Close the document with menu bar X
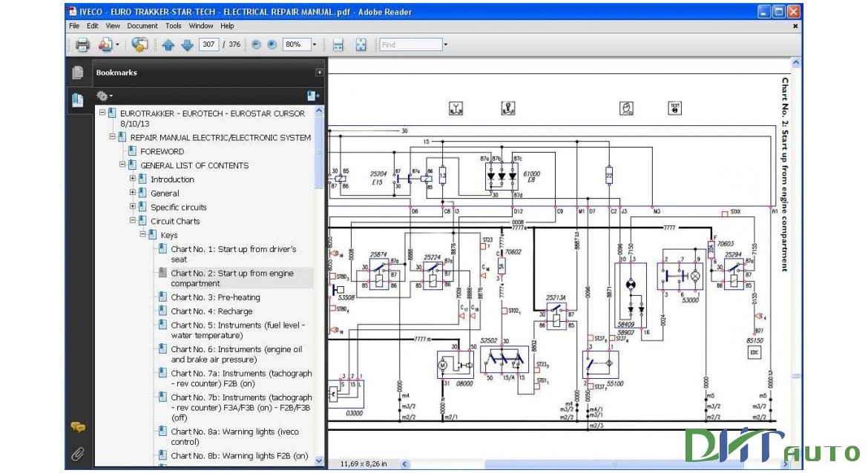This screenshot has width=868, height=473. tap(795, 26)
